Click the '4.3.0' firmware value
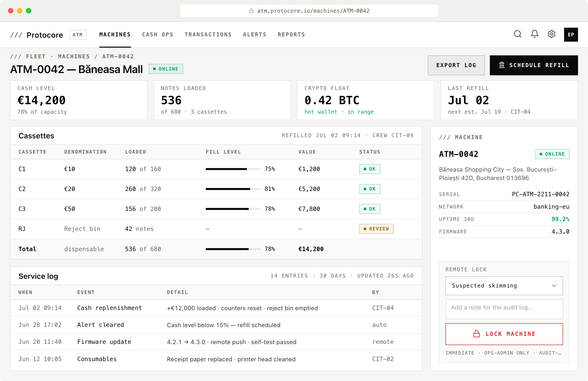Viewport: 588px width, 381px height. 560,232
